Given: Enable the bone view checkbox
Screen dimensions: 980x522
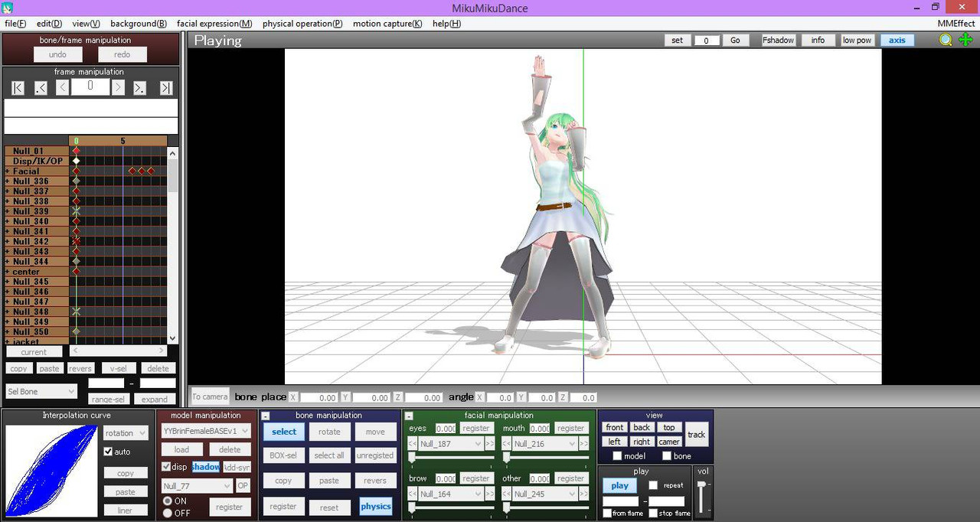Looking at the screenshot, I should (667, 456).
